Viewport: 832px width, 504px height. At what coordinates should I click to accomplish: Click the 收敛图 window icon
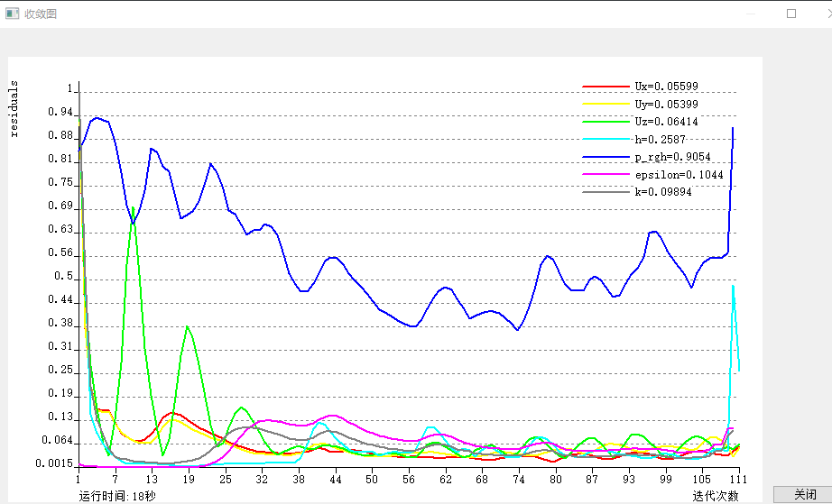click(x=13, y=14)
